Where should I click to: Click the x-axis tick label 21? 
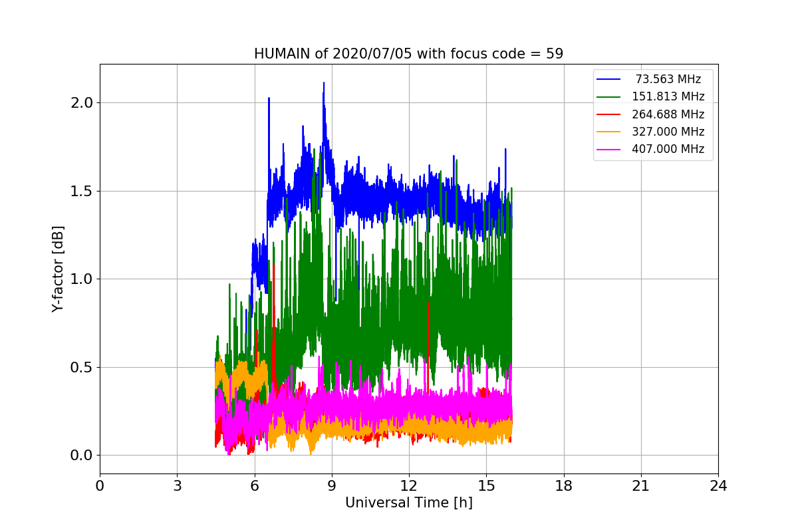(x=641, y=485)
